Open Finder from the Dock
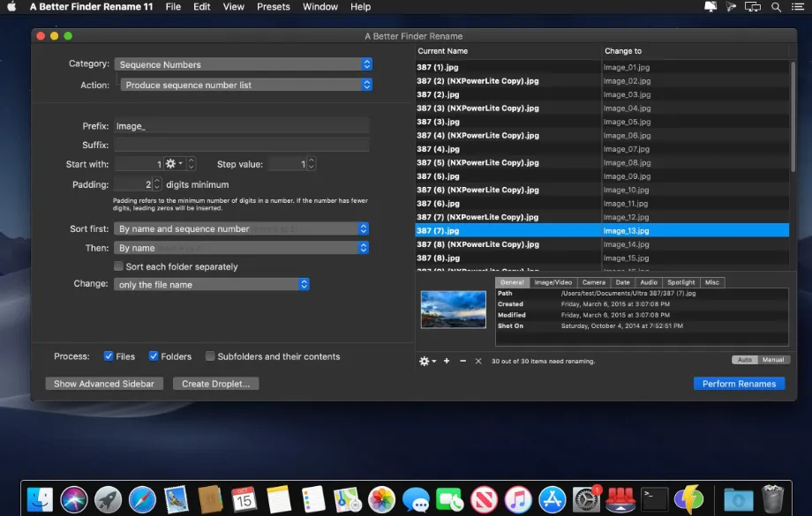Image resolution: width=812 pixels, height=516 pixels. pyautogui.click(x=40, y=500)
